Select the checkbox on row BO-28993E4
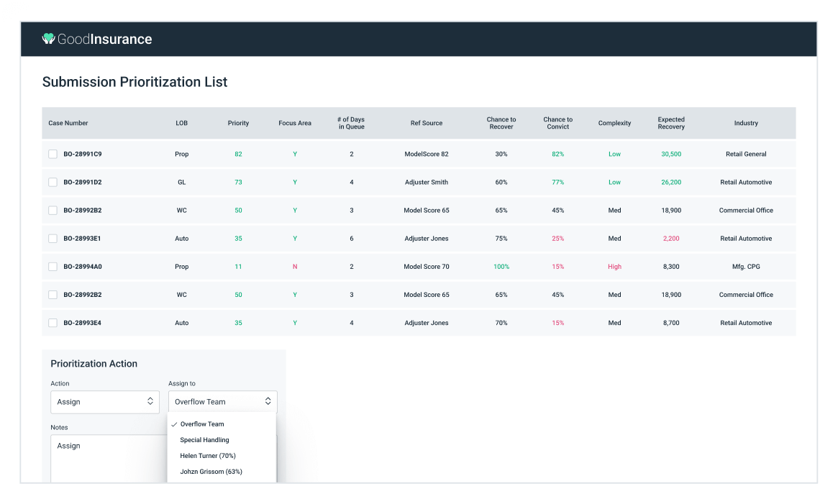The height and width of the screenshot is (504, 838). (53, 323)
